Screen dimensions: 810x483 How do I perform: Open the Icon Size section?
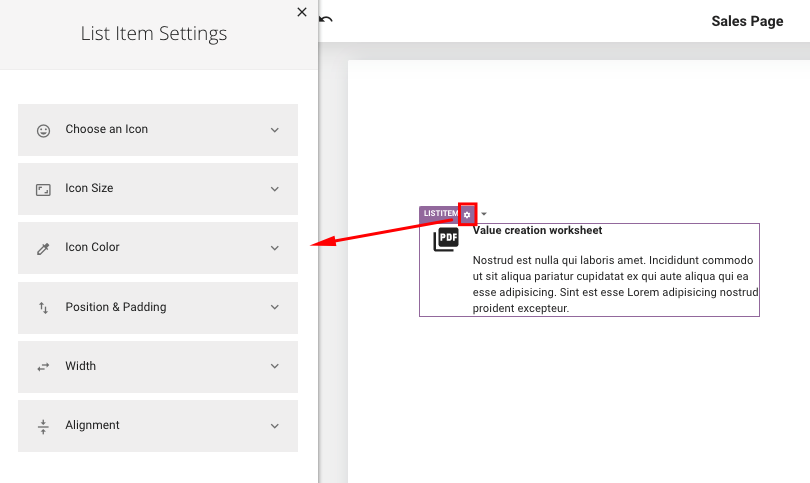(x=158, y=189)
